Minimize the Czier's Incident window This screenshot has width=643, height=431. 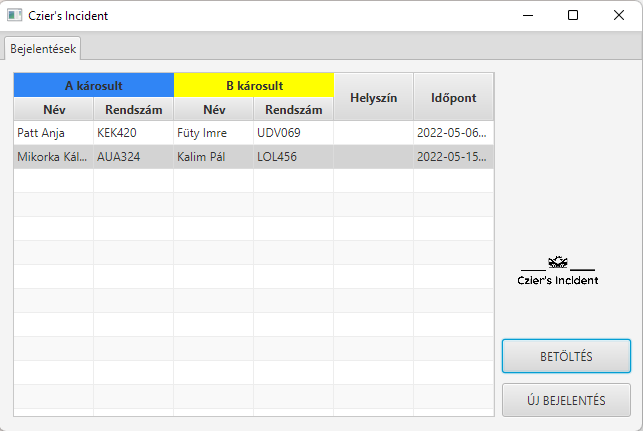[528, 15]
